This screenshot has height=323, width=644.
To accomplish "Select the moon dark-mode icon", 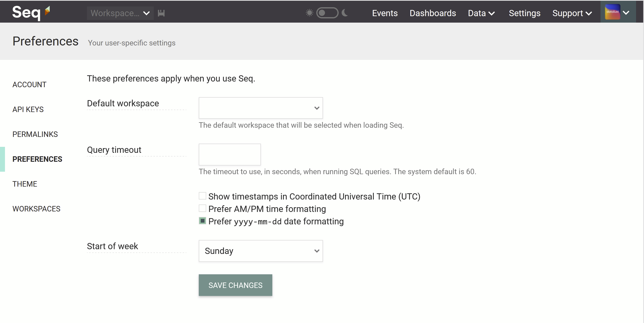I will tap(345, 13).
